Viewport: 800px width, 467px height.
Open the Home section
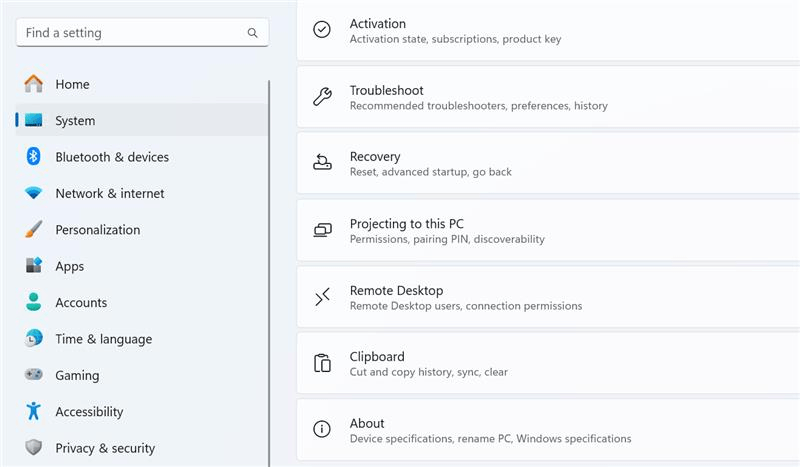(x=72, y=85)
